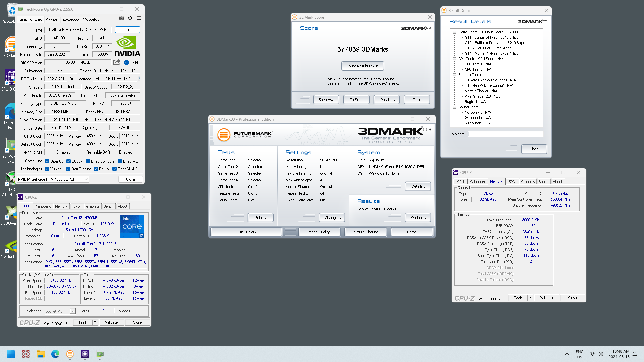The height and width of the screenshot is (362, 644).
Task: Open Bench tab in left CPU-Z window
Action: pos(108,206)
